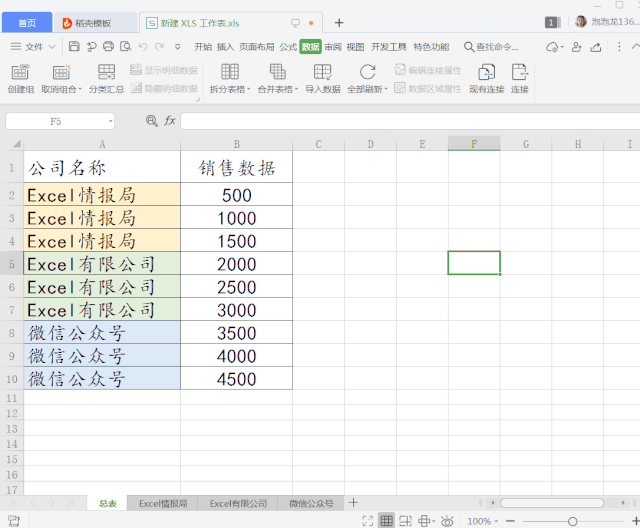
Task: Click the more options vertical dots
Action: point(619,47)
